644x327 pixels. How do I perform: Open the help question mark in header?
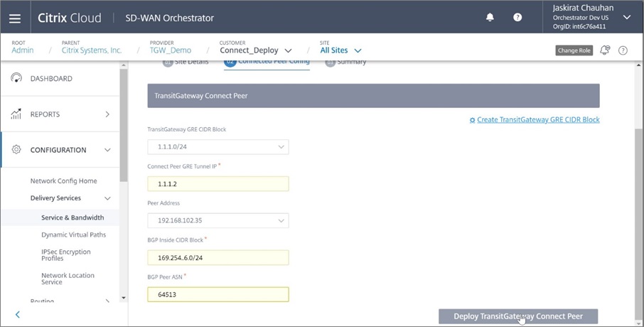coord(517,17)
